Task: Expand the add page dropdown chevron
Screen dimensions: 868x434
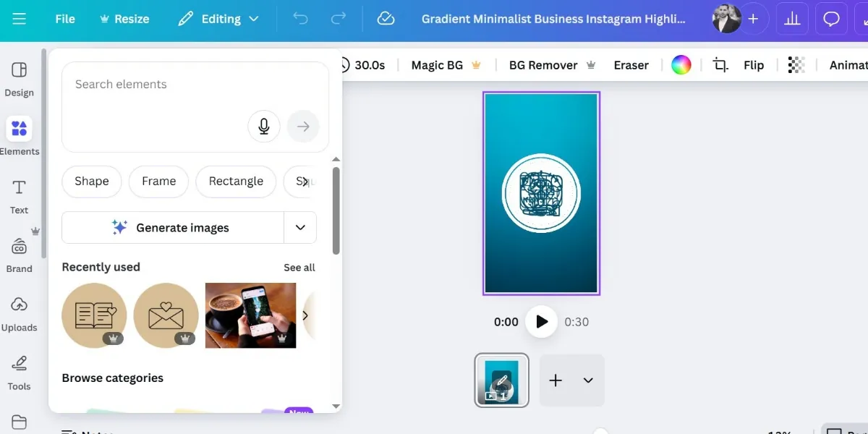Action: click(588, 380)
